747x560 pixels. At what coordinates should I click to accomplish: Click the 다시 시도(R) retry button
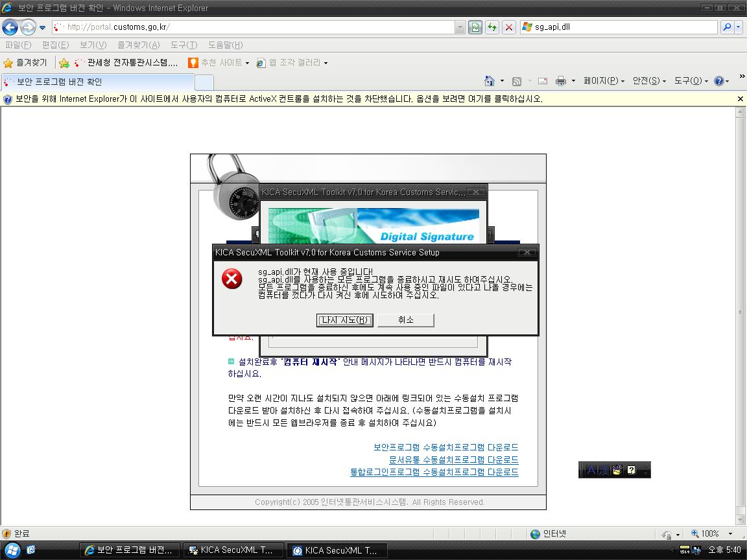pyautogui.click(x=344, y=320)
